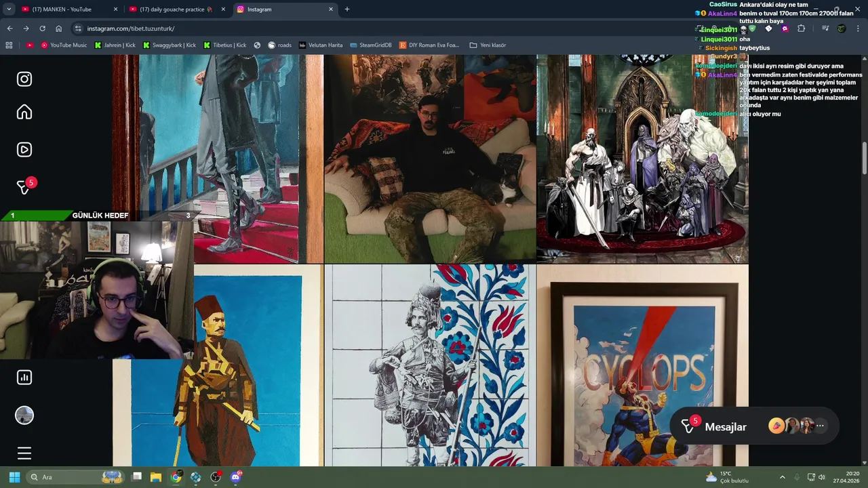Screen dimensions: 868x488
Task: Click the site information icon in address bar
Action: (78, 28)
